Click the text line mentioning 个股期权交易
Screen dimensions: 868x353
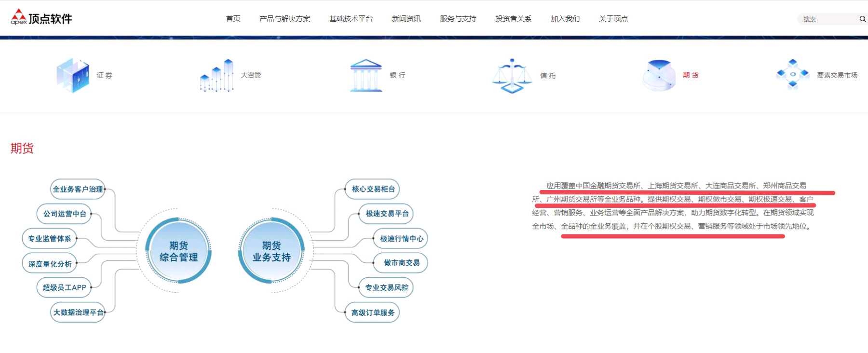[673, 226]
